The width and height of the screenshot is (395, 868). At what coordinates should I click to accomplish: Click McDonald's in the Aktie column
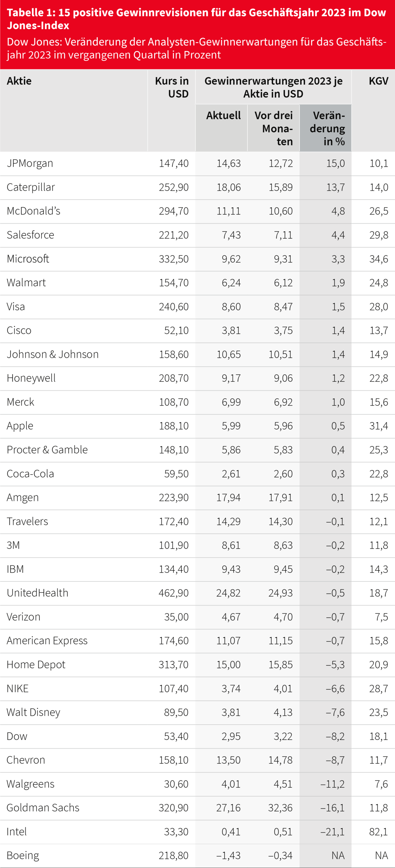click(x=33, y=211)
